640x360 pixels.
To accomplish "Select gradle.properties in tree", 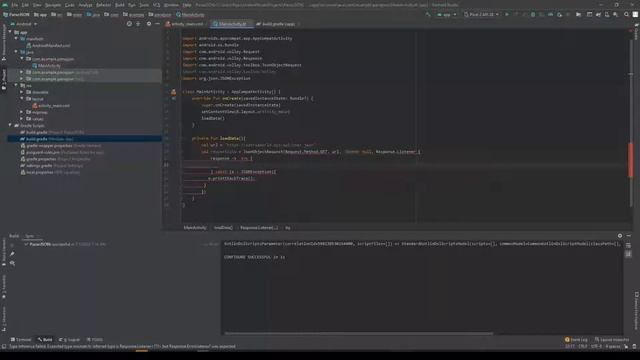I will 55,159.
